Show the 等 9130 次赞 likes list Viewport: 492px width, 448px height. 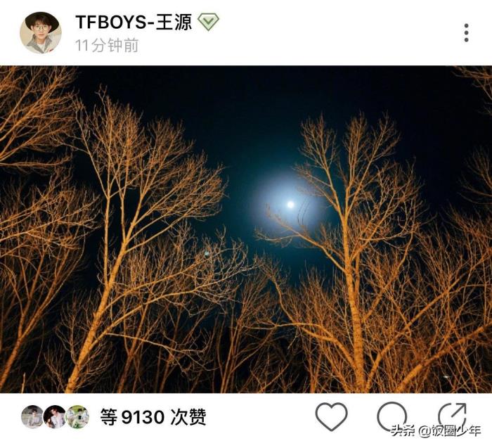(x=153, y=417)
